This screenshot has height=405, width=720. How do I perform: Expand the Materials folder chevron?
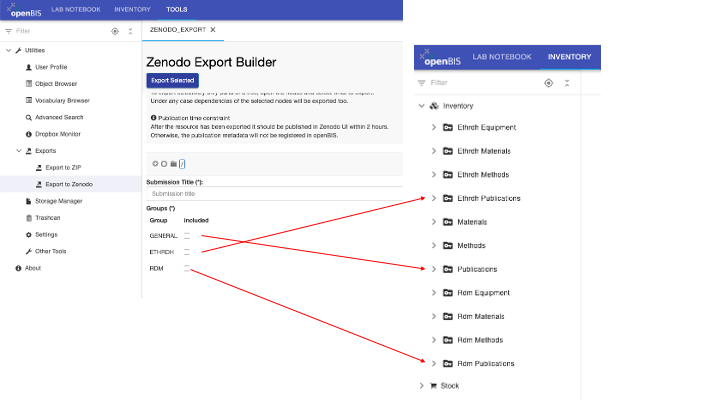coord(434,222)
